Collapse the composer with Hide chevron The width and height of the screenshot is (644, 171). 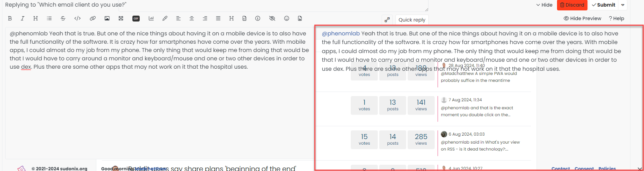click(x=544, y=5)
